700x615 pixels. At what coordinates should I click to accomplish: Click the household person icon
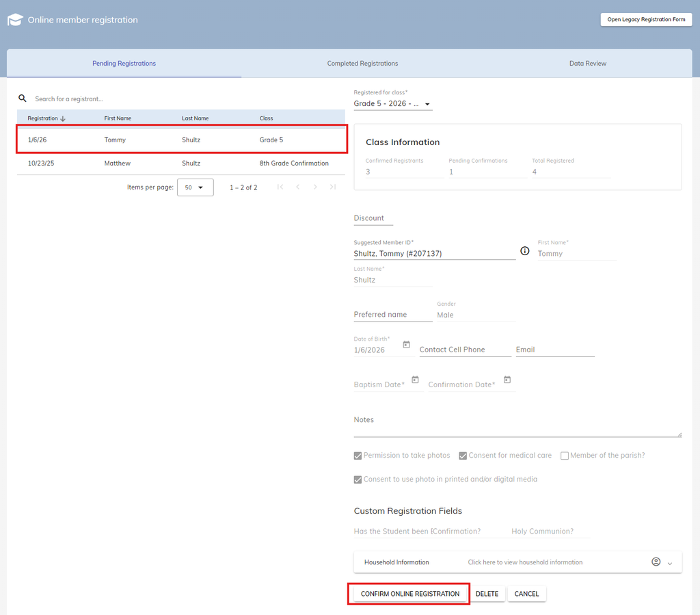coord(656,562)
